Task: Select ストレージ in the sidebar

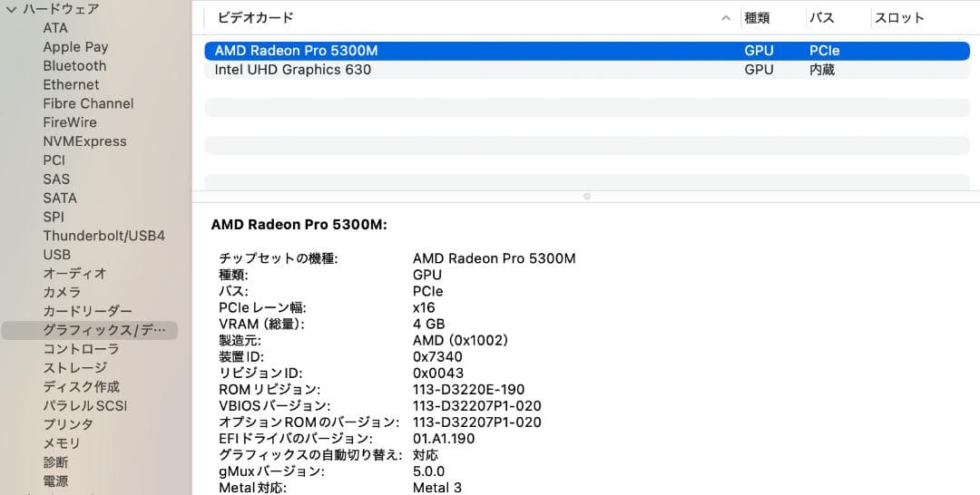Action: [x=75, y=368]
